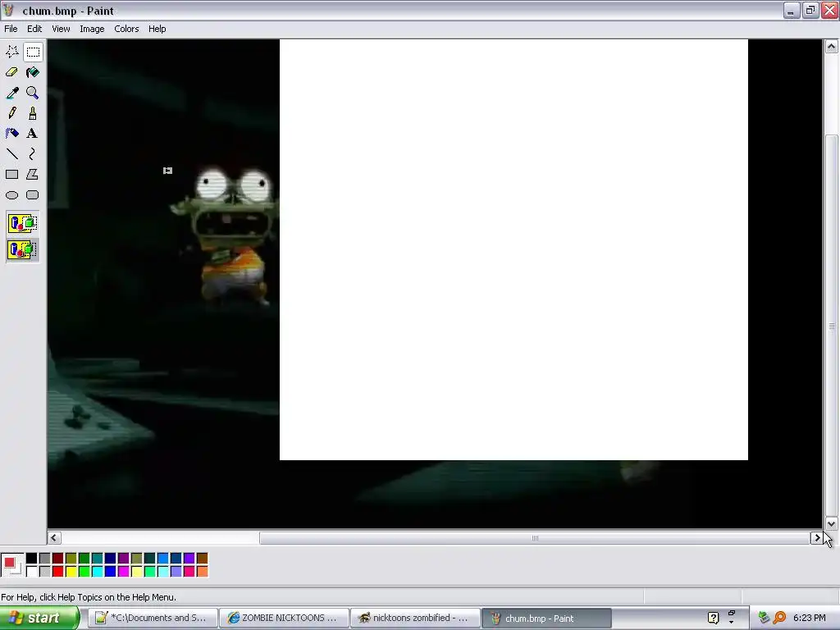840x630 pixels.
Task: Open the File menu
Action: coord(11,29)
